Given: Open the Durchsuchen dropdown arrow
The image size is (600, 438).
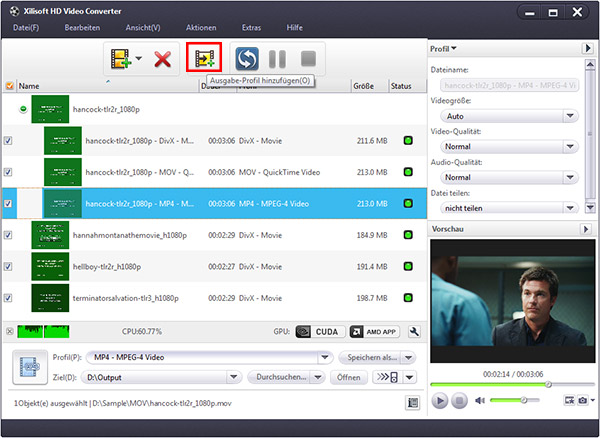Looking at the screenshot, I should coord(318,377).
